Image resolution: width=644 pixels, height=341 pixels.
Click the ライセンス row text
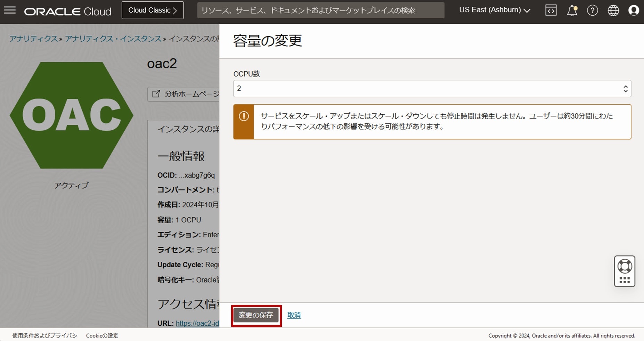point(188,250)
